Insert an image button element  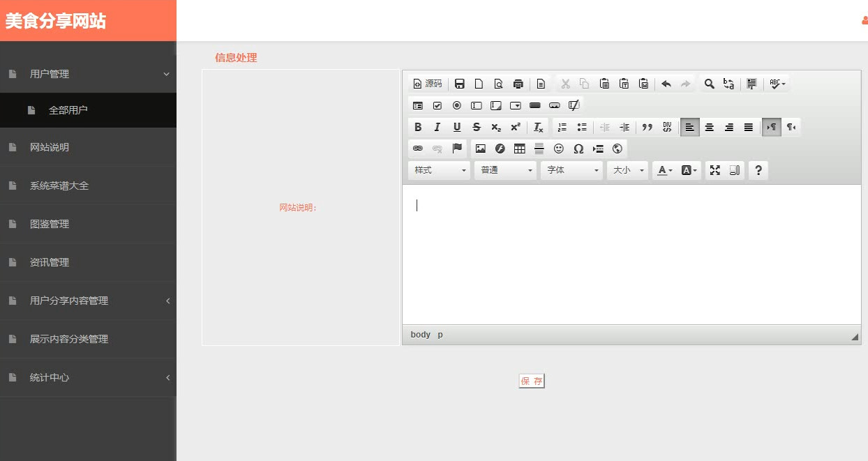tap(555, 105)
